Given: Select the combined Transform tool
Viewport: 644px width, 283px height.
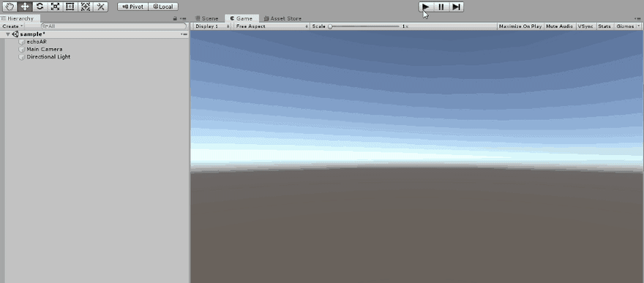Looking at the screenshot, I should tap(85, 7).
